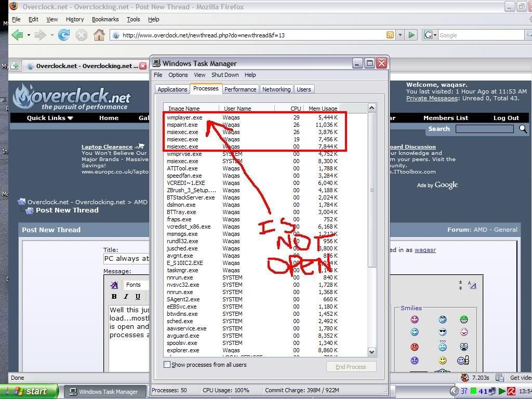Click green play icon in system tray
Screen dimensions: 532x399
point(502,392)
